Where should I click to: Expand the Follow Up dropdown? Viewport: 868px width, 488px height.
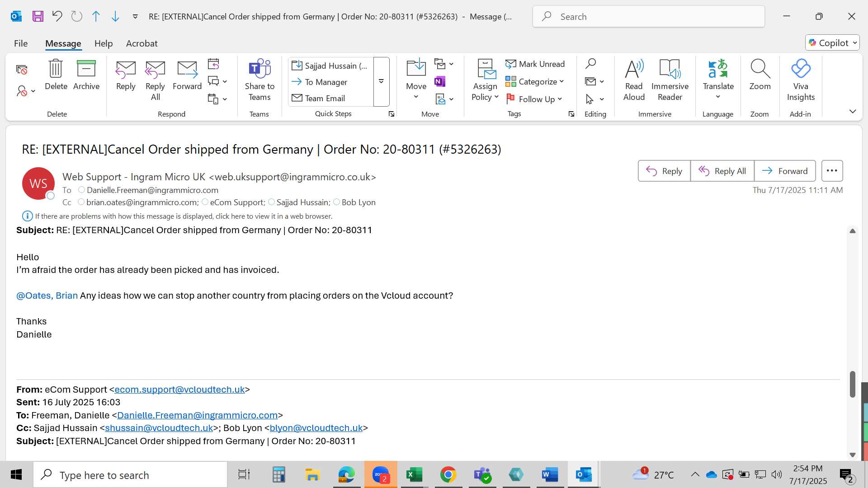coord(560,99)
